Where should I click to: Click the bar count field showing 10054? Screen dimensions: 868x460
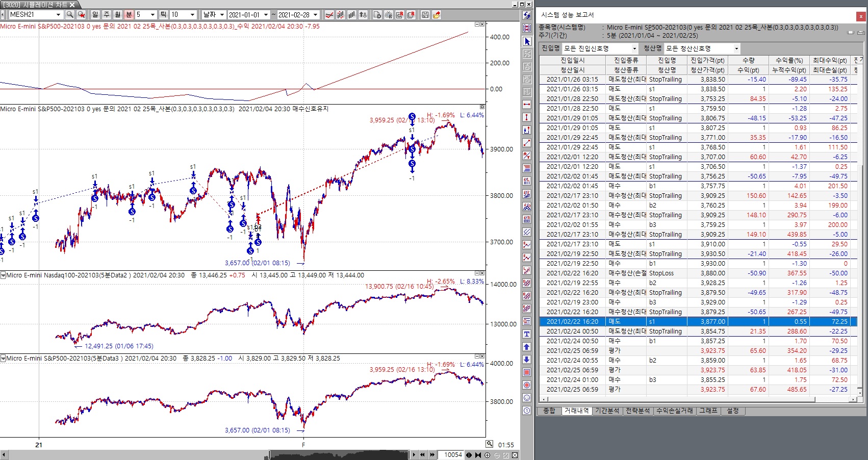click(452, 455)
